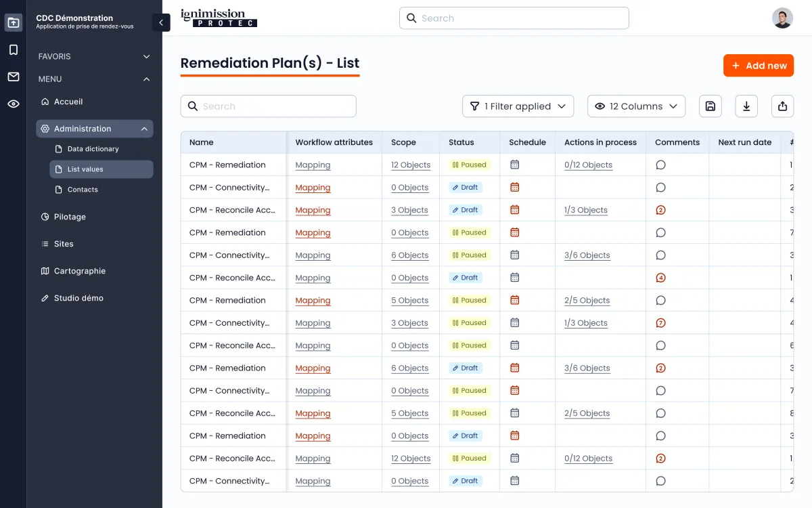Click the download icon button
The width and height of the screenshot is (812, 508).
pyautogui.click(x=746, y=106)
